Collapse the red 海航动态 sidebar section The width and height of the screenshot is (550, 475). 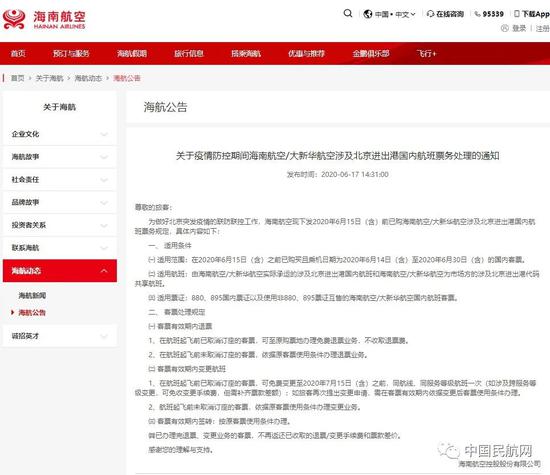click(60, 271)
